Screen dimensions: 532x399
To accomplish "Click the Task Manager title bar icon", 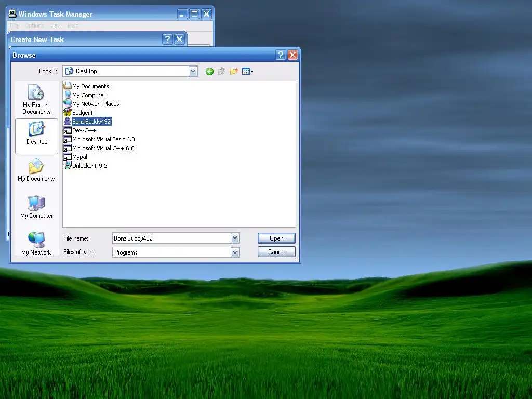I will click(x=12, y=14).
